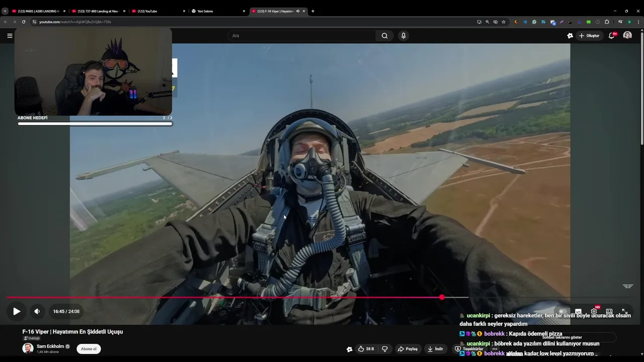Open the notifications bell
Image resolution: width=644 pixels, height=362 pixels.
coord(611,36)
